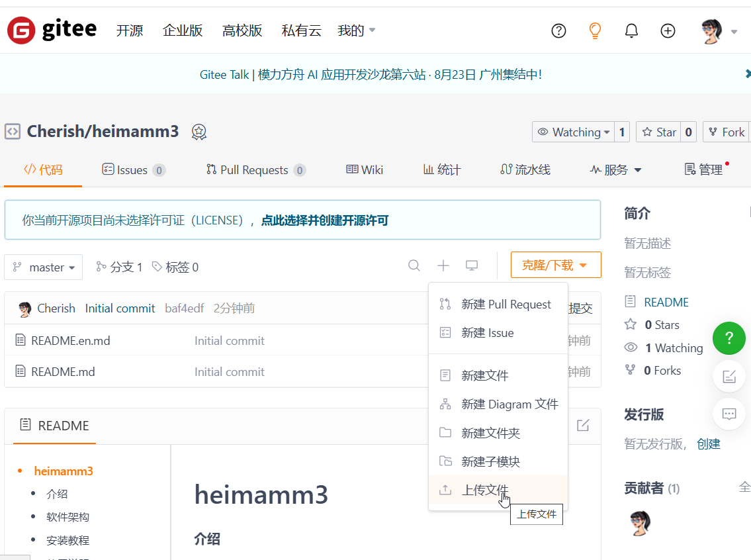Click 点此选择并创建开源许可 link
Screen dimensions: 751x560
[325, 220]
